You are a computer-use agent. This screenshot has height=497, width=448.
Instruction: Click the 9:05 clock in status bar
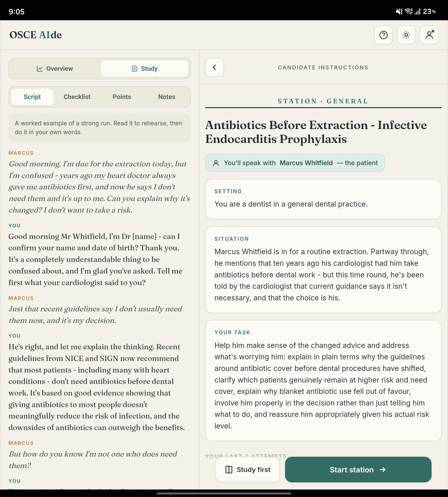[16, 12]
